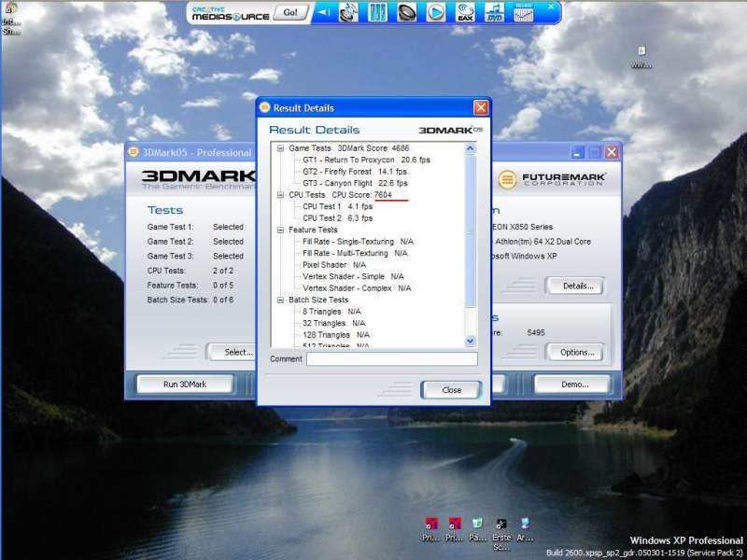Click the CPU Tests 2 of 2 value
Image resolution: width=747 pixels, height=560 pixels.
point(223,271)
